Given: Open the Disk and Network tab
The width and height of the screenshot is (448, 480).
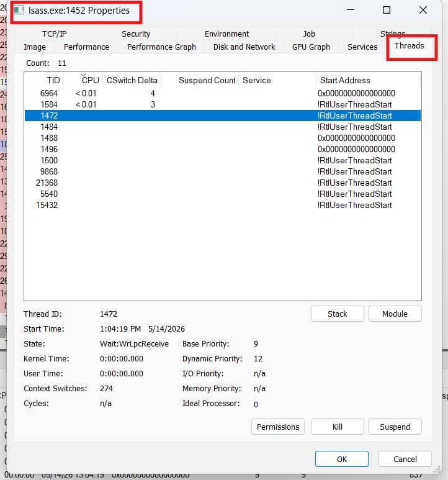Looking at the screenshot, I should pyautogui.click(x=244, y=47).
